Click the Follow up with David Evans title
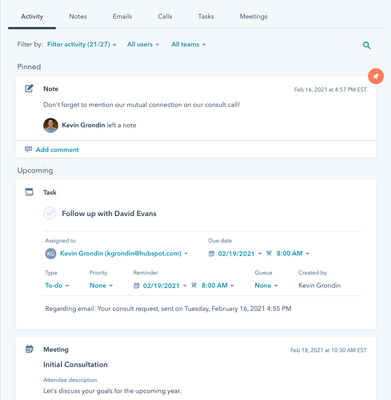 coord(109,214)
